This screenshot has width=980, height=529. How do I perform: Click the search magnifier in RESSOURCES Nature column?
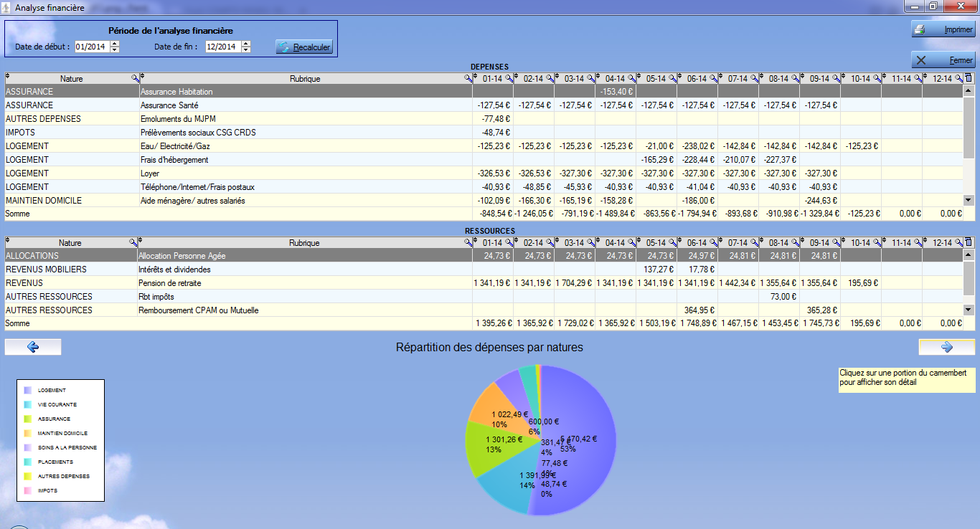pyautogui.click(x=132, y=242)
